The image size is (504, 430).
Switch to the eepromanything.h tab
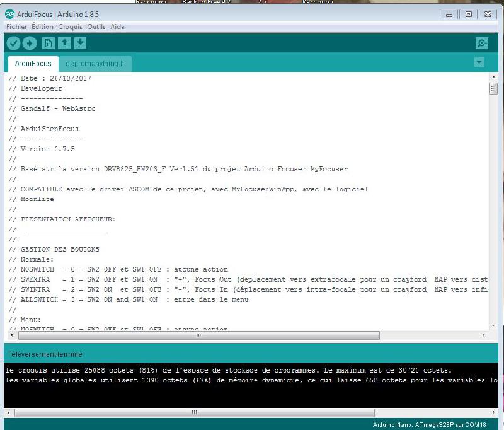coord(95,64)
